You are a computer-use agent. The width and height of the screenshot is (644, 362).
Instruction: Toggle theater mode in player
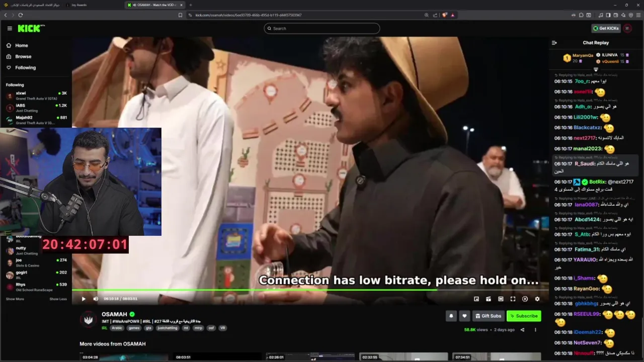click(501, 299)
